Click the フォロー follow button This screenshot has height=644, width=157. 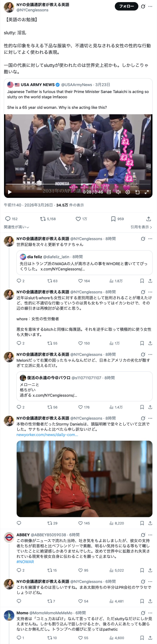126,6
